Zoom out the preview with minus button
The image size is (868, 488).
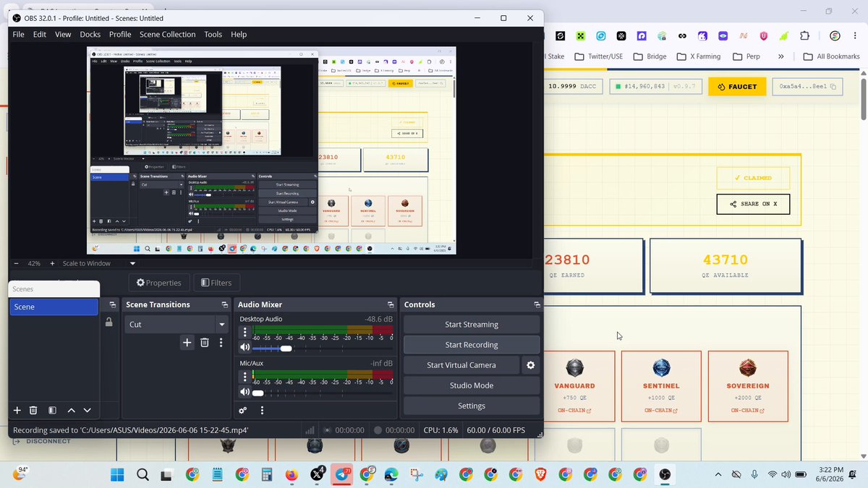17,263
